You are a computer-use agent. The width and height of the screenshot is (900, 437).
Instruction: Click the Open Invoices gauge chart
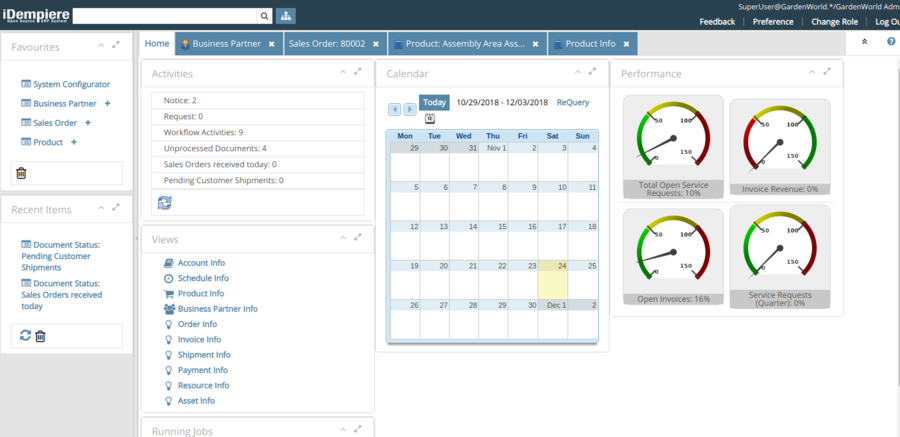(x=673, y=251)
